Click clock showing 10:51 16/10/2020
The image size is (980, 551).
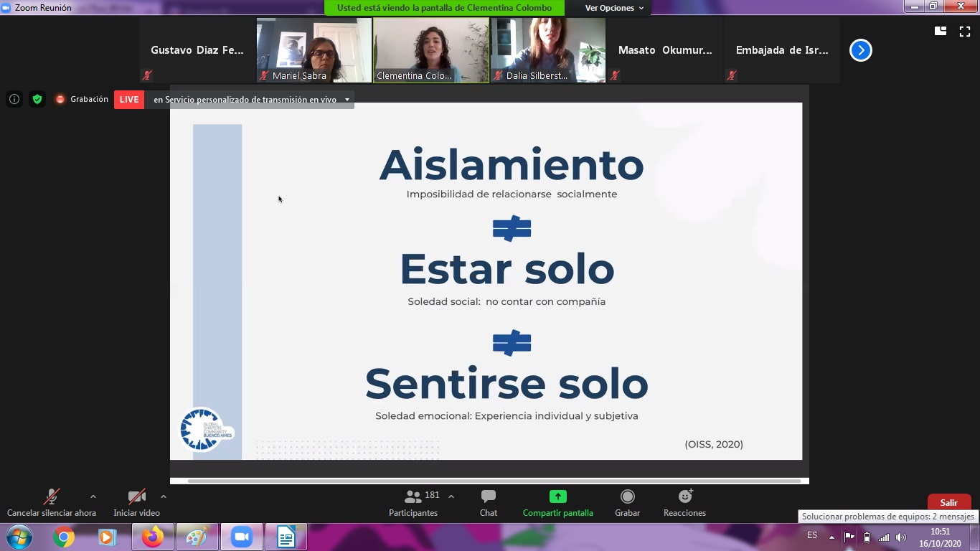coord(940,537)
